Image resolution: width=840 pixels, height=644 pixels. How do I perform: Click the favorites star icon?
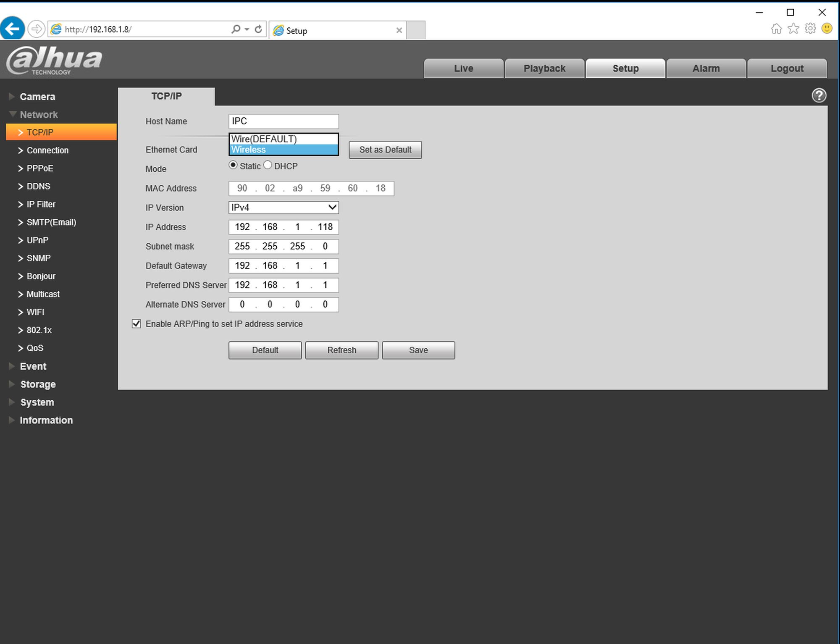[x=793, y=29]
